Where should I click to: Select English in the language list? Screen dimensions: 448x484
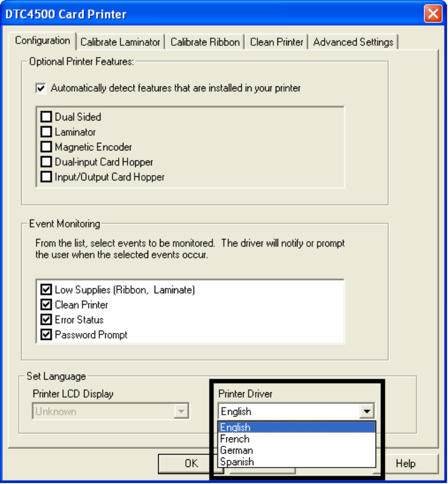click(x=296, y=427)
